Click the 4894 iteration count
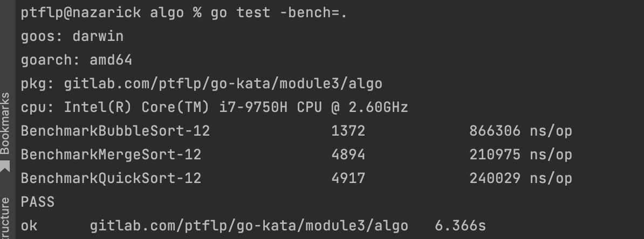 click(x=348, y=154)
